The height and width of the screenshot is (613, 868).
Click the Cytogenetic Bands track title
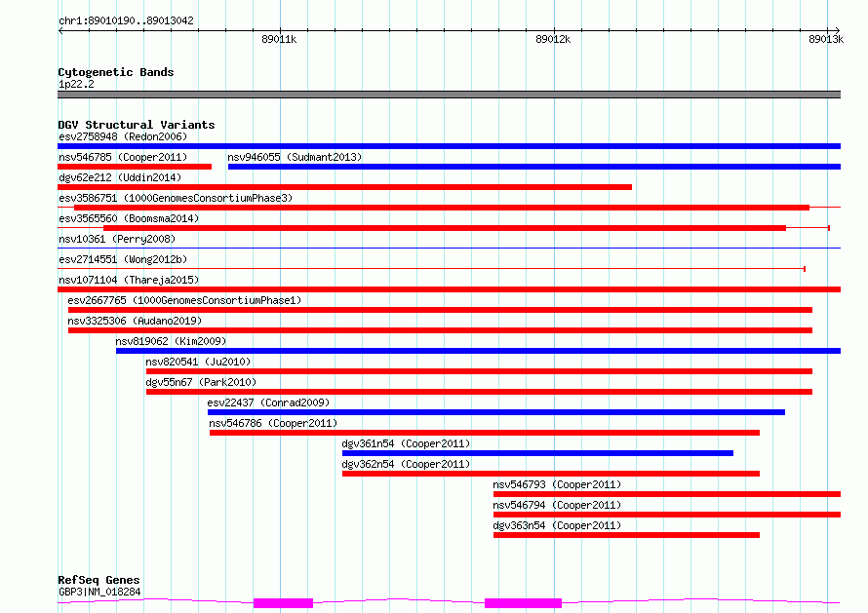(116, 72)
